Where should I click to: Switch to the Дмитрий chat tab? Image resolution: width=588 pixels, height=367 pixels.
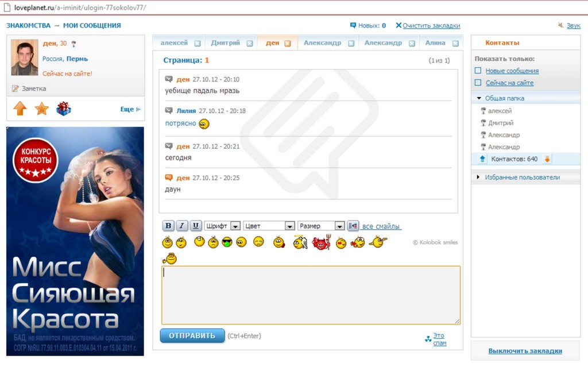[226, 43]
